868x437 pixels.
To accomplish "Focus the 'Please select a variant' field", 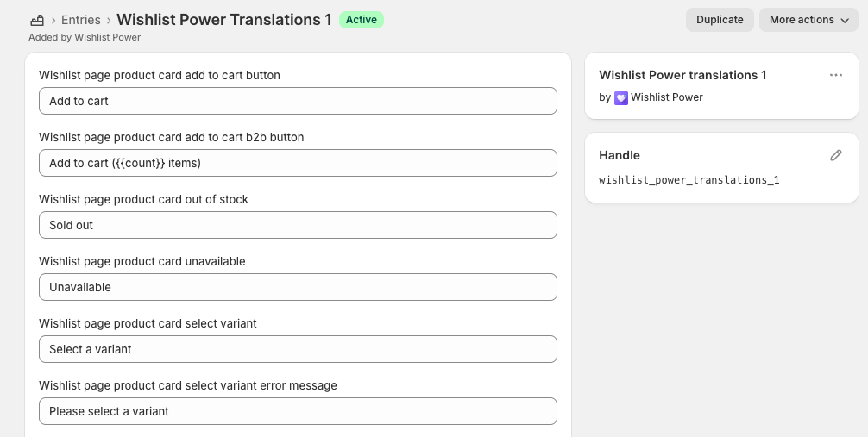I will 298,411.
